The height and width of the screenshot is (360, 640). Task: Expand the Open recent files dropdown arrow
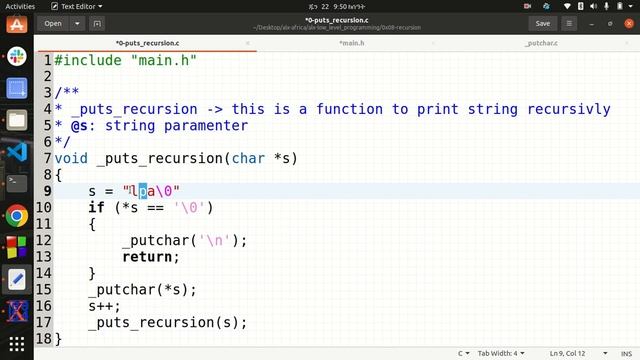coord(77,24)
